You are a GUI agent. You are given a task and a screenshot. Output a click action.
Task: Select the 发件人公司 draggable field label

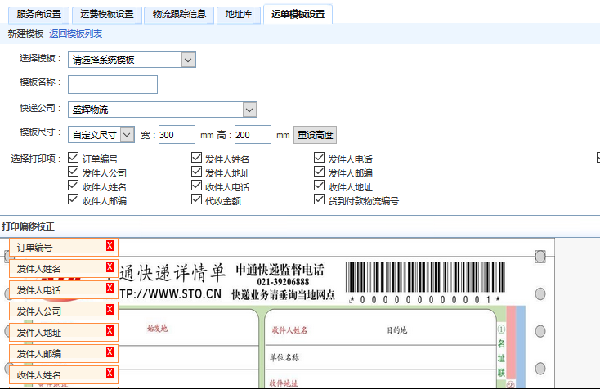[x=39, y=311]
